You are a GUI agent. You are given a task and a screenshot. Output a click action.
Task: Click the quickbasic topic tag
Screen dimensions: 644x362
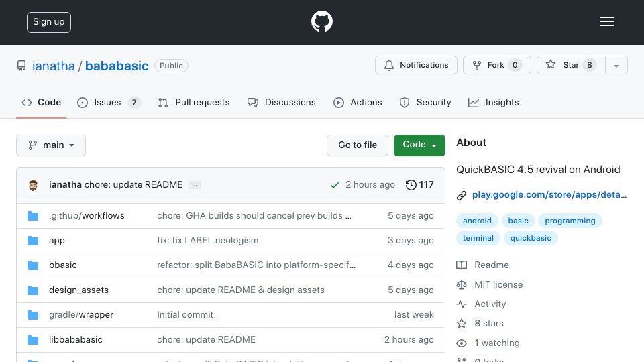(x=531, y=238)
